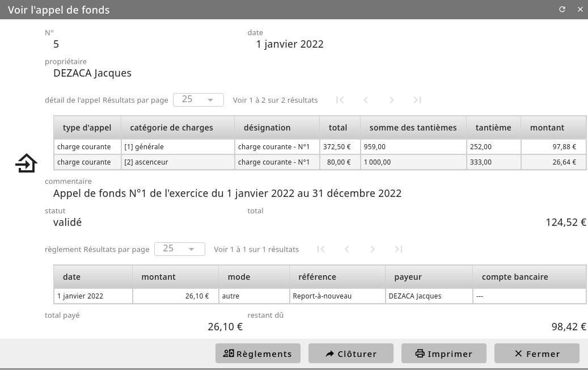Go to previous page of règlement results

click(x=347, y=249)
